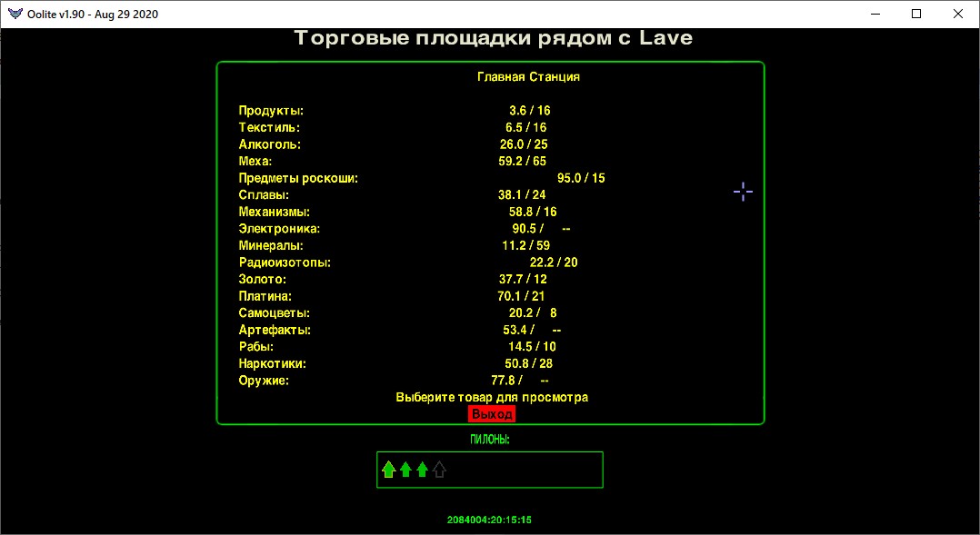The height and width of the screenshot is (535, 980).
Task: Select the Наркотики commodity row
Action: [272, 363]
